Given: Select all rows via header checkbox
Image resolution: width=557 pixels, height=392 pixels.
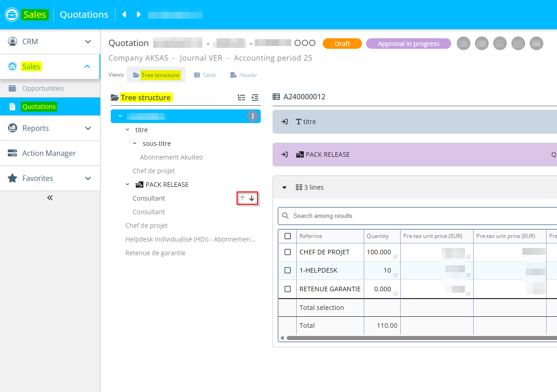Looking at the screenshot, I should coord(288,236).
